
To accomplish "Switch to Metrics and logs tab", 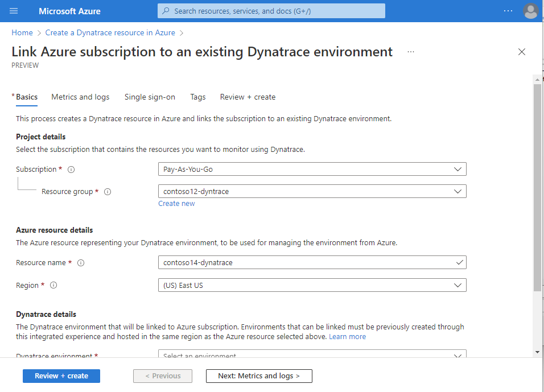I will click(80, 97).
